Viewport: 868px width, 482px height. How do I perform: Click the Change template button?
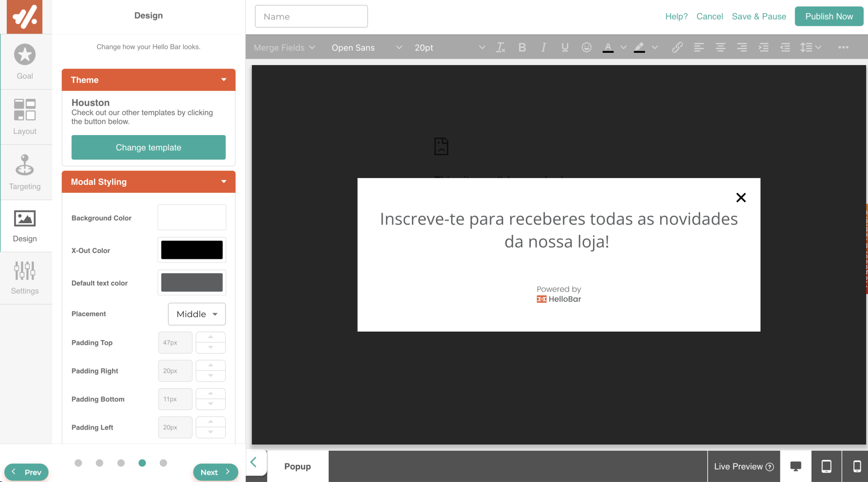[148, 147]
